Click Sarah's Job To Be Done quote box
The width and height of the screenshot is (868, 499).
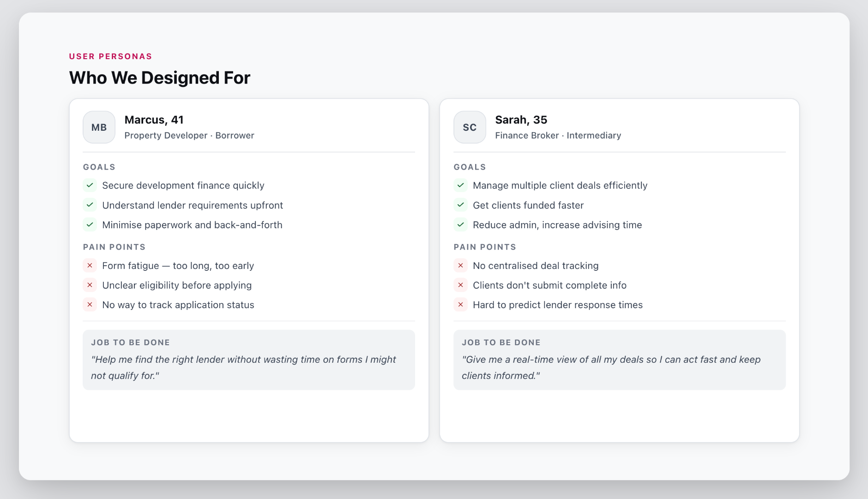pos(620,360)
